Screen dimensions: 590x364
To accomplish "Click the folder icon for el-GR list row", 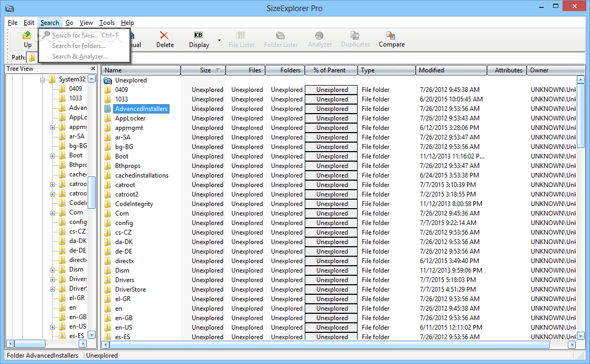I will tap(108, 299).
